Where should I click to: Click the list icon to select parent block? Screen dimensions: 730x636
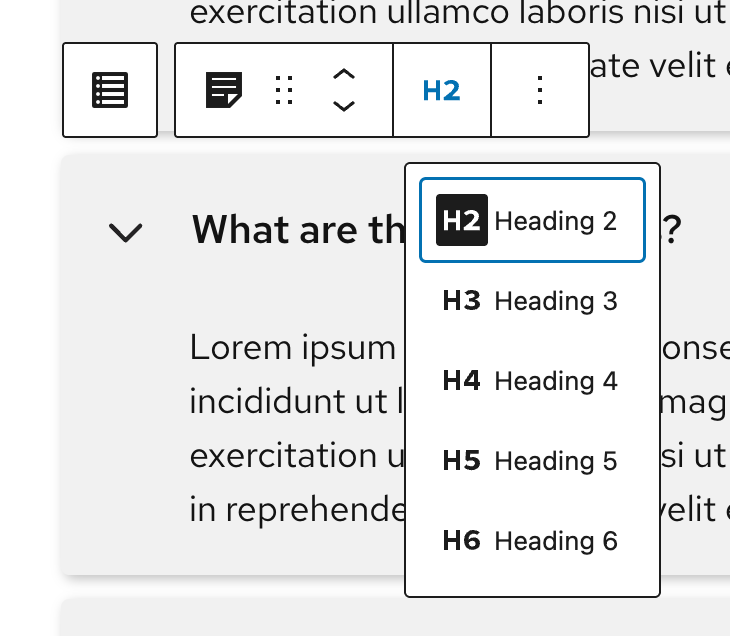[x=110, y=90]
